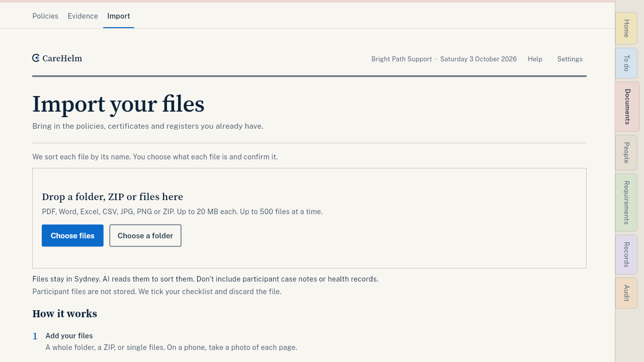Viewport: 644px width, 362px height.
Task: Select the Documents side tab
Action: point(627,107)
